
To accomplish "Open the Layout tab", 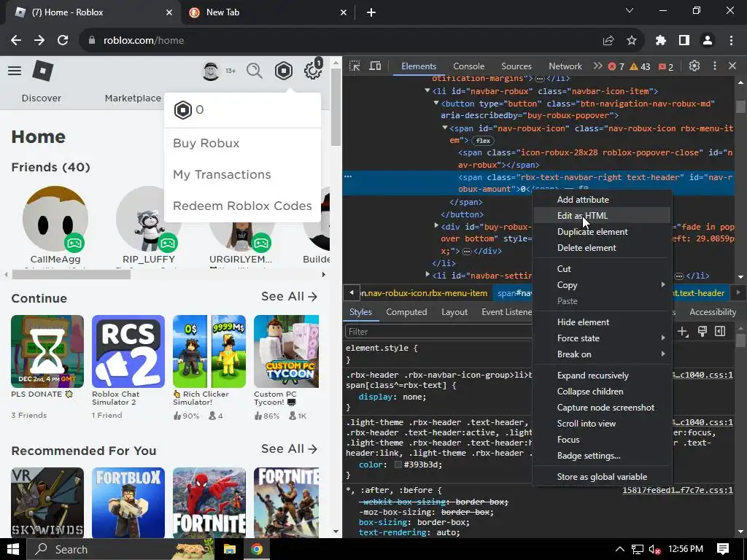I will point(454,312).
